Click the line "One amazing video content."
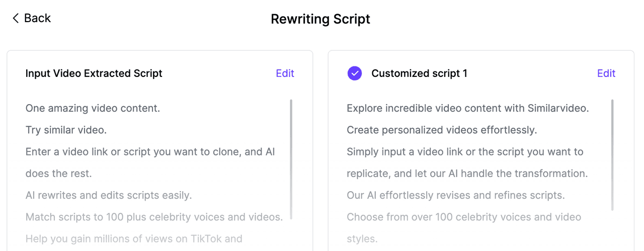 93,108
